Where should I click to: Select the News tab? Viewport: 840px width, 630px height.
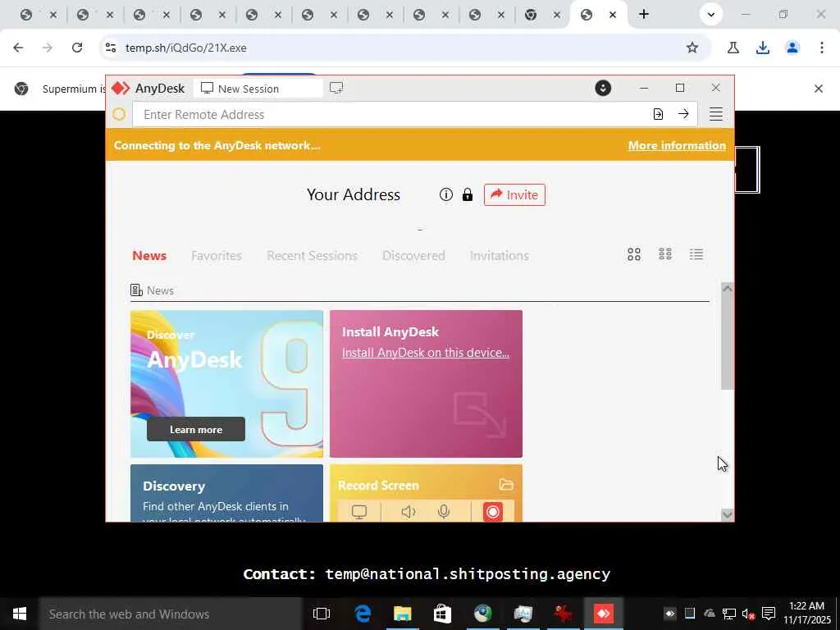[x=149, y=256]
